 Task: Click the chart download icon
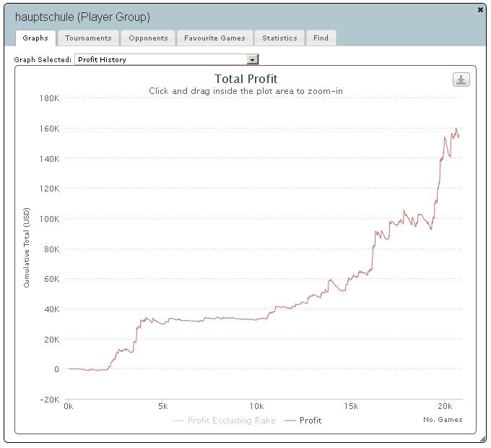click(461, 79)
